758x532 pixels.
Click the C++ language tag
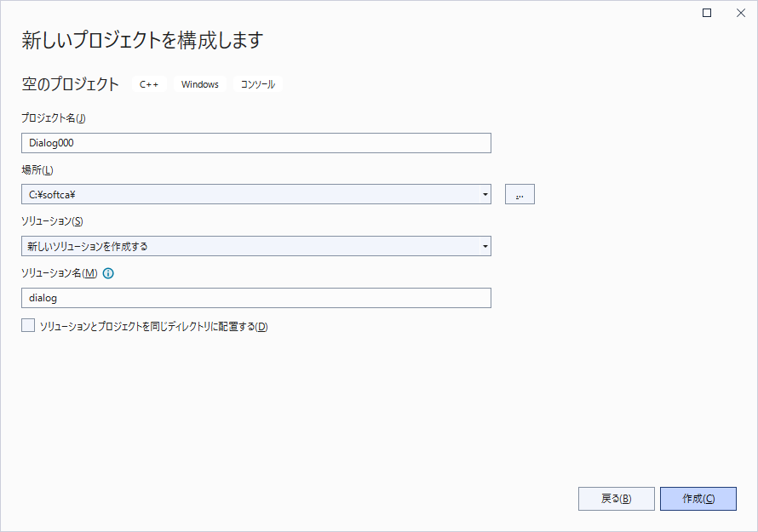coord(149,84)
